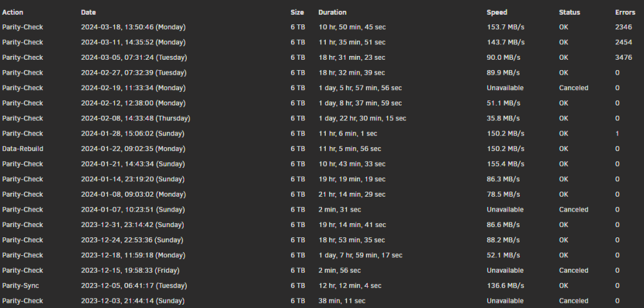Click the 2346 errors value
Screen dimensions: 644x308
click(623, 27)
